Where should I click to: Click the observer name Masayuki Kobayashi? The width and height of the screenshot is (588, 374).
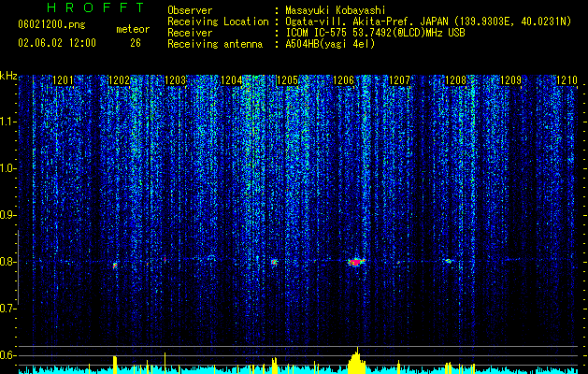point(336,10)
